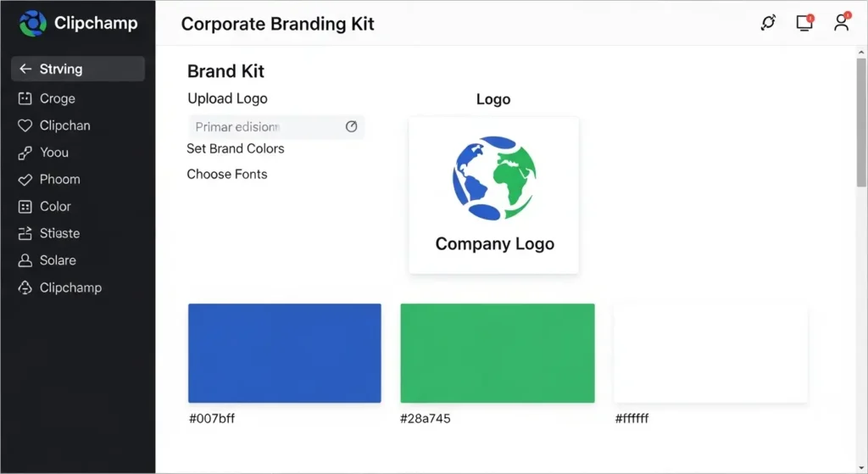868x474 pixels.
Task: Click the Solare person icon
Action: [25, 260]
